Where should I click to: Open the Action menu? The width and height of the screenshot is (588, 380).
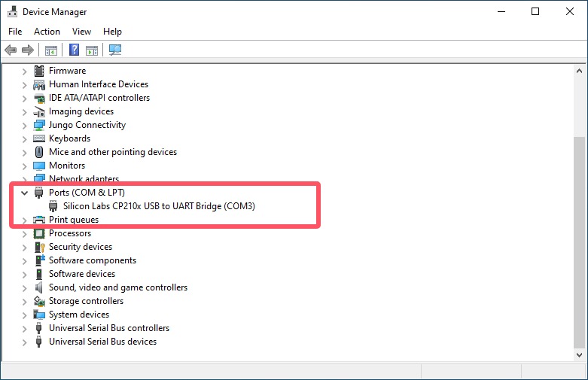click(x=47, y=32)
